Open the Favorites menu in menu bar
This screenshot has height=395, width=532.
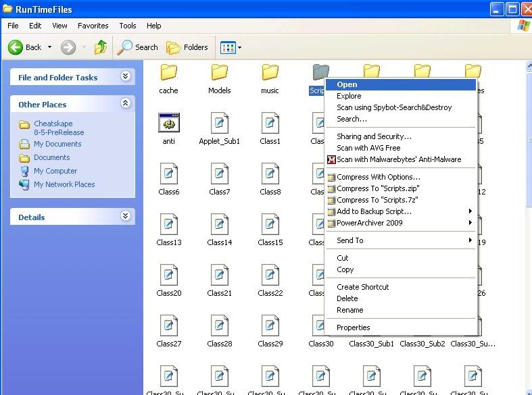click(x=93, y=26)
